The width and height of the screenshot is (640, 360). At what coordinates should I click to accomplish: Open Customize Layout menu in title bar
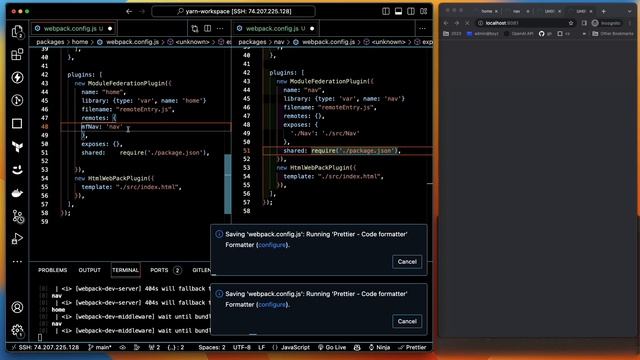[x=424, y=11]
